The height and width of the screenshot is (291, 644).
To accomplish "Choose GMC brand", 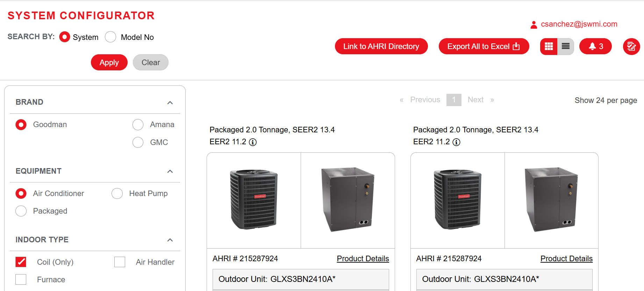I will pos(138,142).
